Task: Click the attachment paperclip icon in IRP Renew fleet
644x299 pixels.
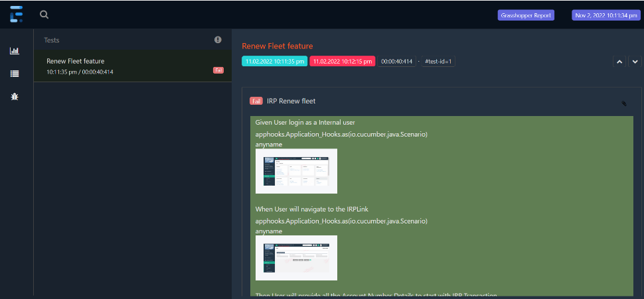Action: [624, 104]
